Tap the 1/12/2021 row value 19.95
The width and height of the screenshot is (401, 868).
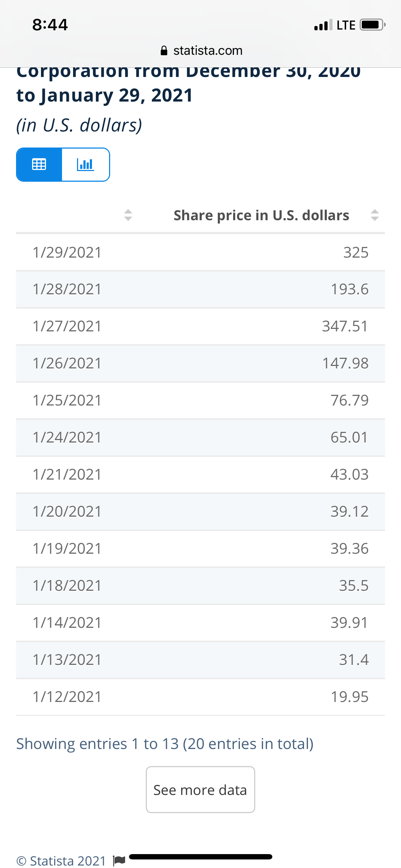pos(350,697)
